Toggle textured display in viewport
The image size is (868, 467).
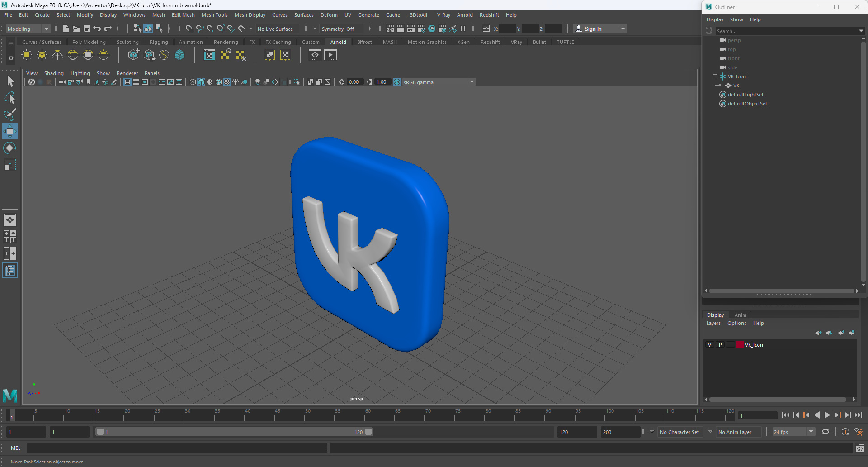tap(227, 82)
